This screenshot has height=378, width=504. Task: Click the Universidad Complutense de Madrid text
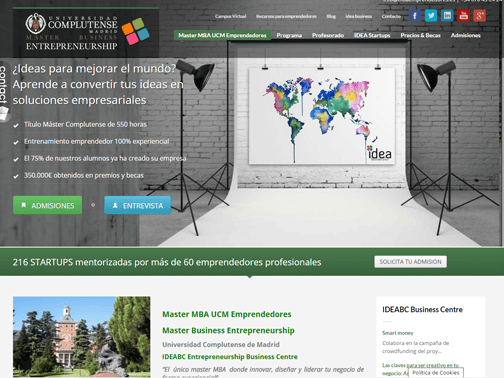[x=221, y=344]
